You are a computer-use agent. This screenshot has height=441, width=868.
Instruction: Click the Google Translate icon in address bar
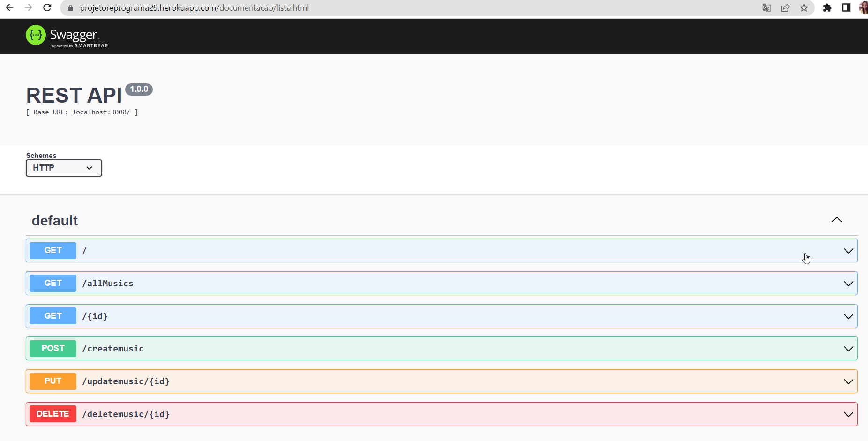click(766, 8)
